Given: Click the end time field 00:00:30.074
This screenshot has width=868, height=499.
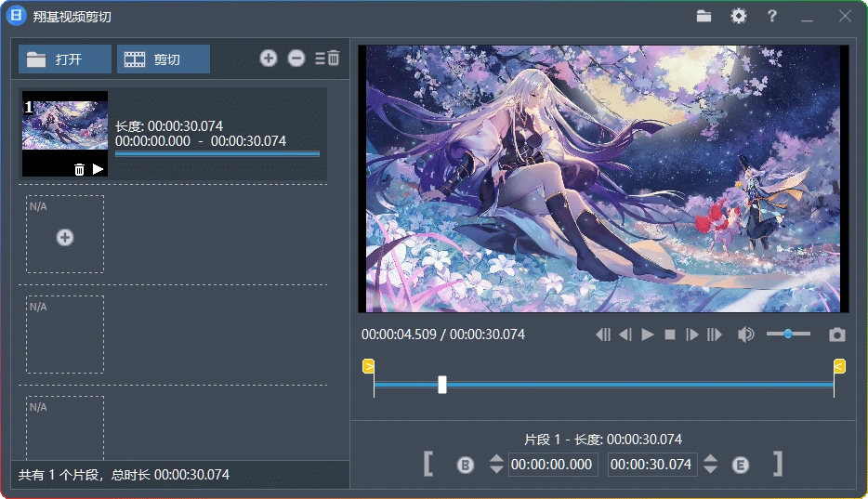Looking at the screenshot, I should (x=651, y=464).
